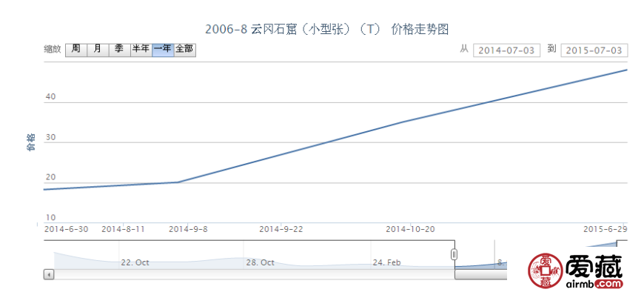Click the navigator label 24. Feb
This screenshot has height=295, width=644.
click(386, 262)
